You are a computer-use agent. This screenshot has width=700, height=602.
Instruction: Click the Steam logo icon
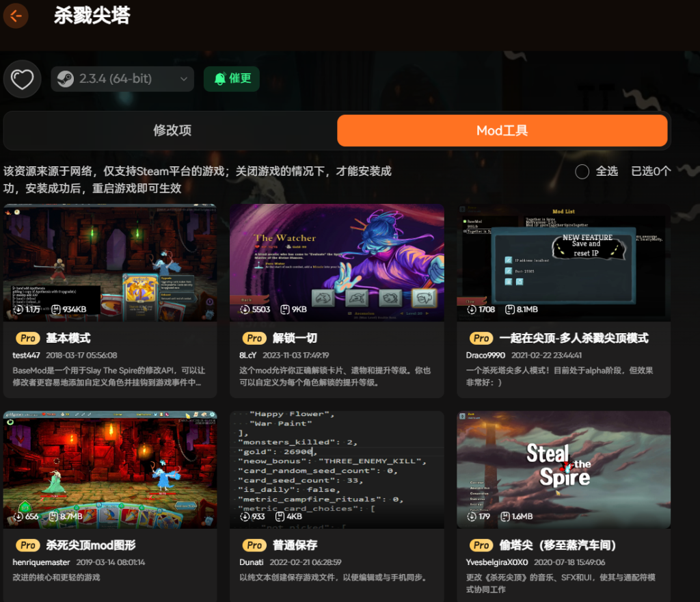tap(65, 79)
